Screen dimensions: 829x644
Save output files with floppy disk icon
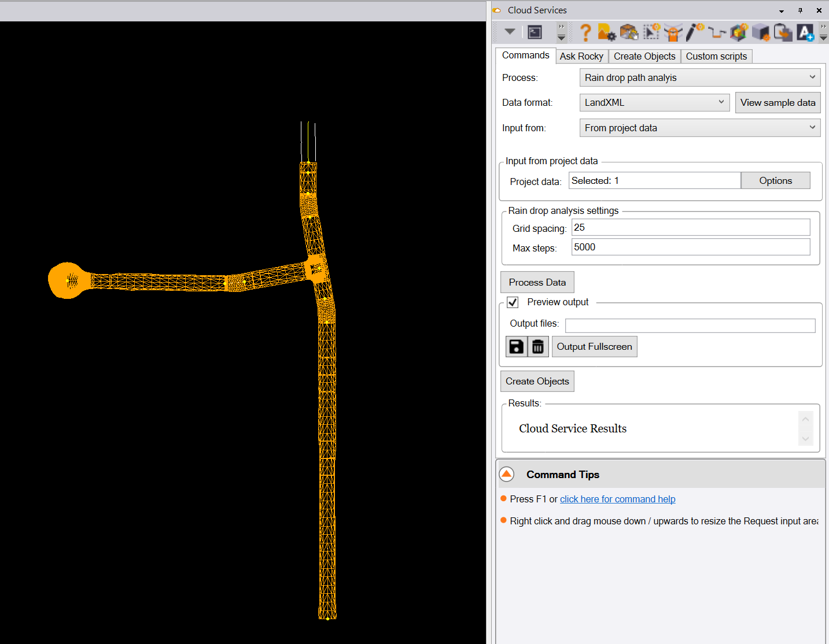pos(516,347)
